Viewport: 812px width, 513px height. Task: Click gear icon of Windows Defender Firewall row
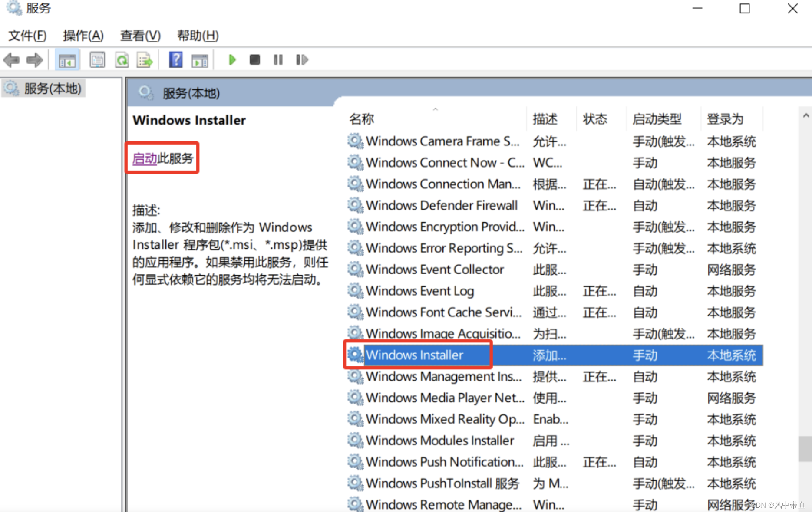(x=355, y=205)
